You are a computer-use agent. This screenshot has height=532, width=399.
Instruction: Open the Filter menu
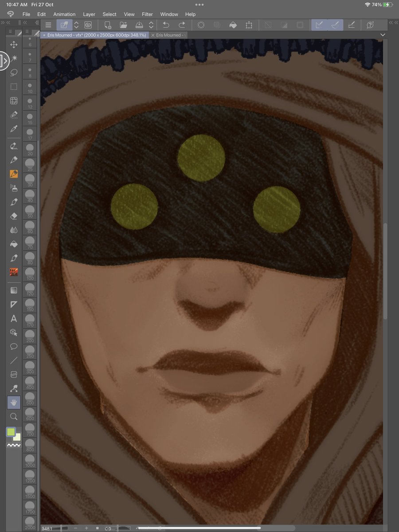147,14
